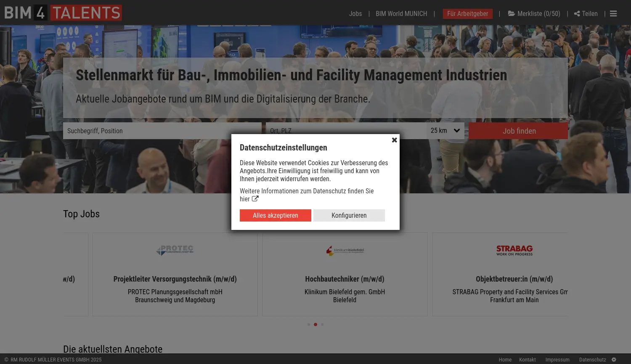This screenshot has width=631, height=364.
Task: Open the Jobs menu item
Action: click(x=355, y=13)
